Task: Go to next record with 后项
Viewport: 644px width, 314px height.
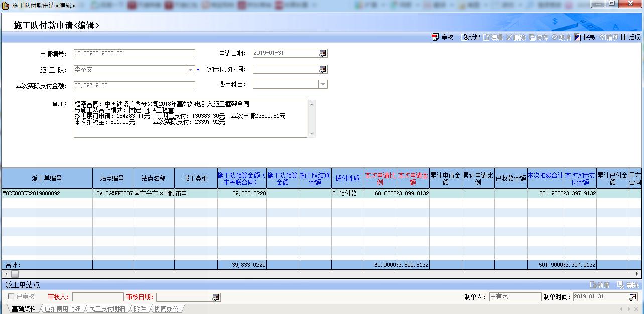Action: [631, 38]
